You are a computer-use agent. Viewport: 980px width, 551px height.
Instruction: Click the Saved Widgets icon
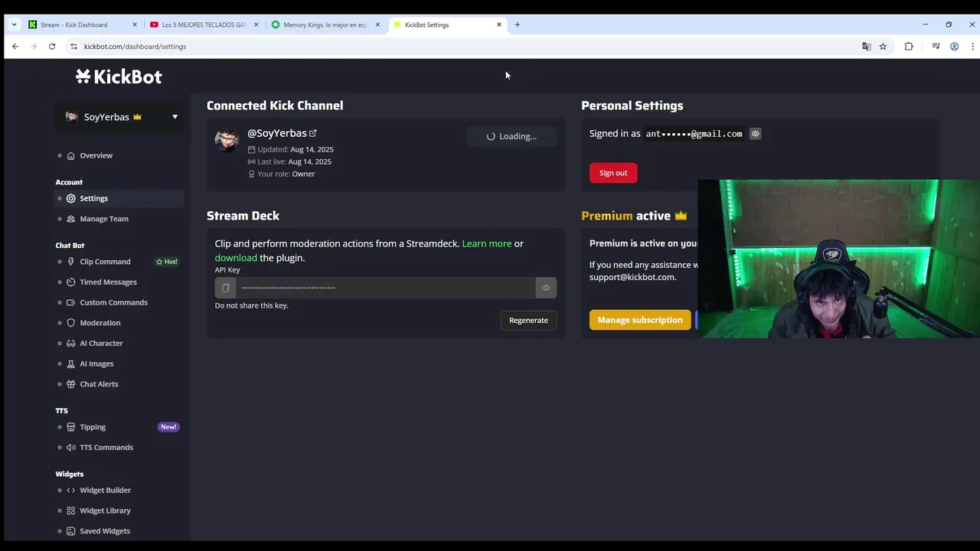[70, 531]
